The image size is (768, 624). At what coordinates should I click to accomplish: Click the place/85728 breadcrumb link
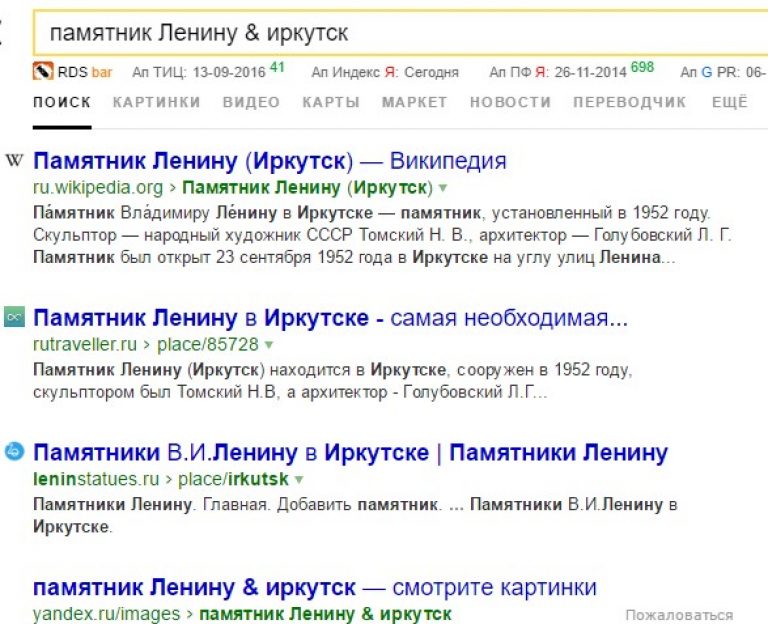tap(208, 345)
